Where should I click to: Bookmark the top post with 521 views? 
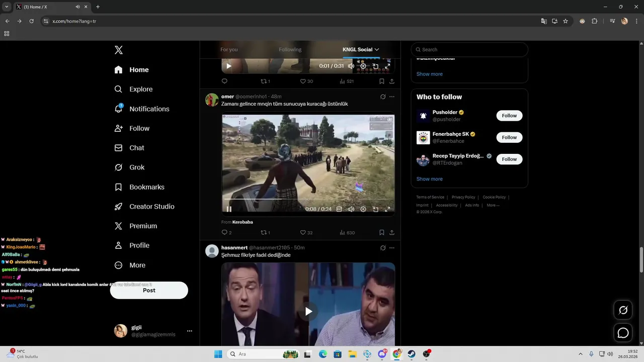tap(382, 81)
